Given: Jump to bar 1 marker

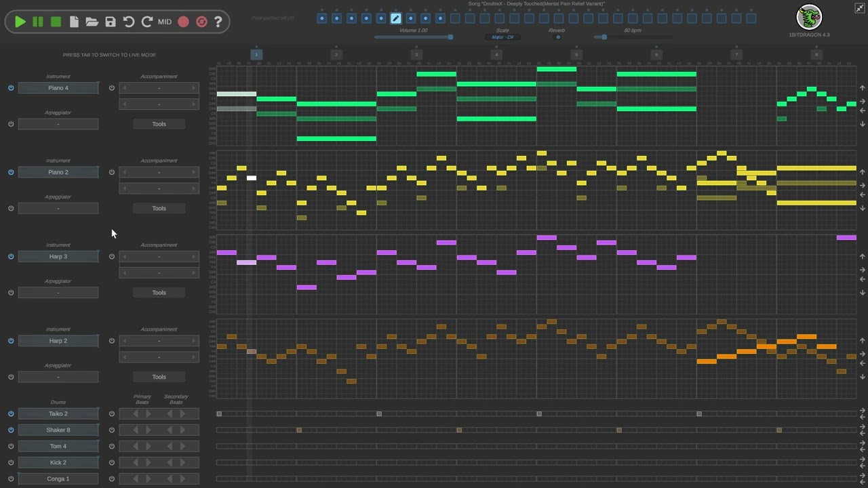Looking at the screenshot, I should coord(256,54).
